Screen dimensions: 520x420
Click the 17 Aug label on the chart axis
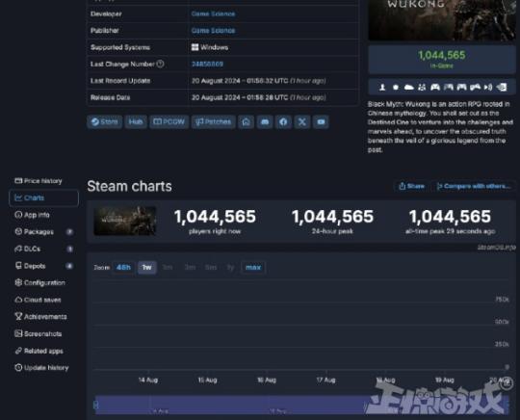[325, 380]
